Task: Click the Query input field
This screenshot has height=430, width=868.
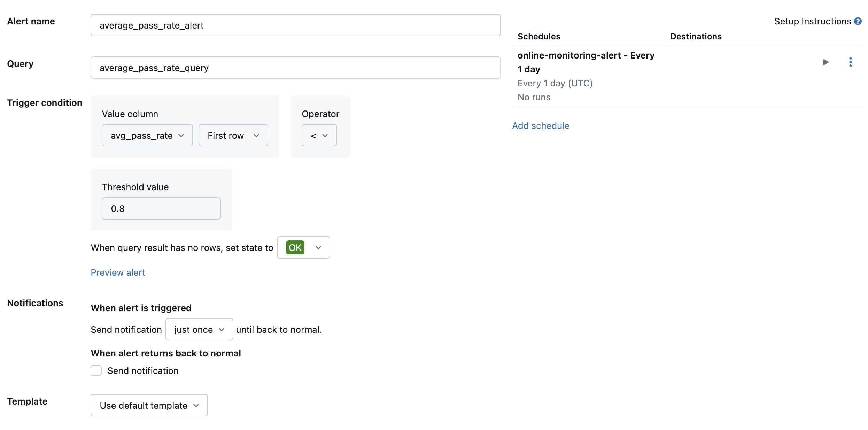Action: (x=296, y=67)
